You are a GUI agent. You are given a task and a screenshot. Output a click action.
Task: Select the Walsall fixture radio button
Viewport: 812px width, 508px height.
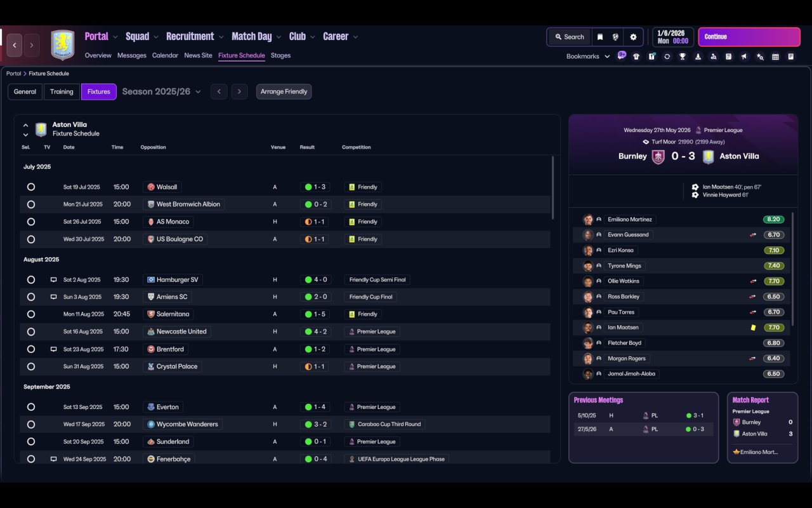pyautogui.click(x=31, y=187)
